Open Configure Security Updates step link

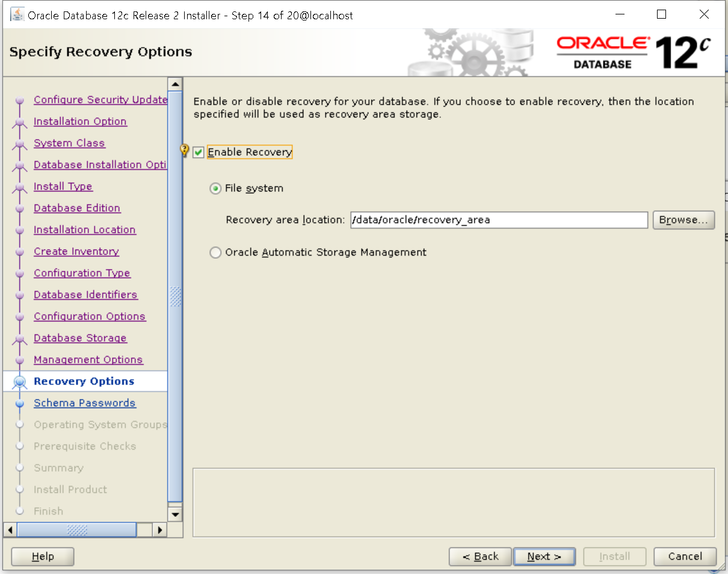coord(100,100)
